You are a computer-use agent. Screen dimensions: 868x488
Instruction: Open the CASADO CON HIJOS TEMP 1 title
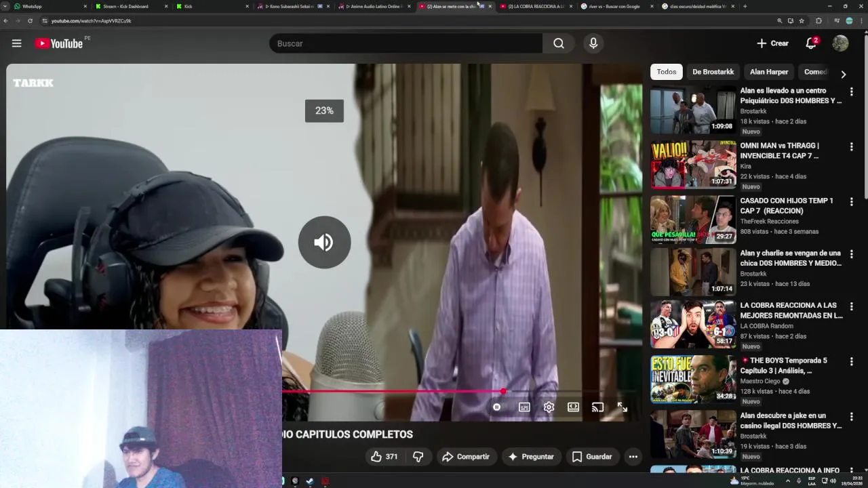point(787,205)
